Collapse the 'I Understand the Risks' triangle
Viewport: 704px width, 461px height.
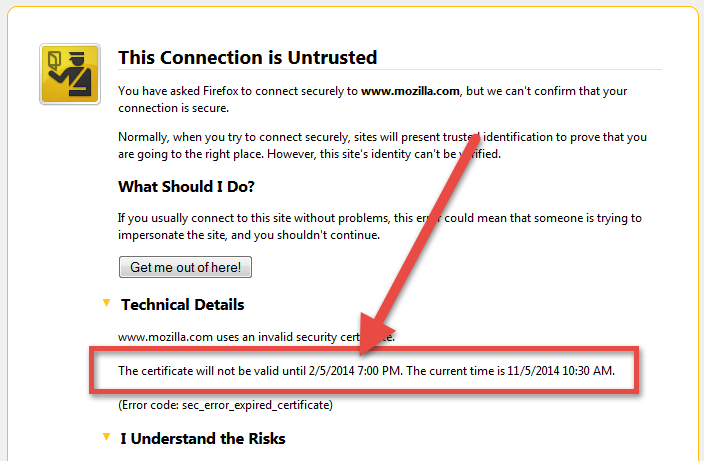[106, 437]
